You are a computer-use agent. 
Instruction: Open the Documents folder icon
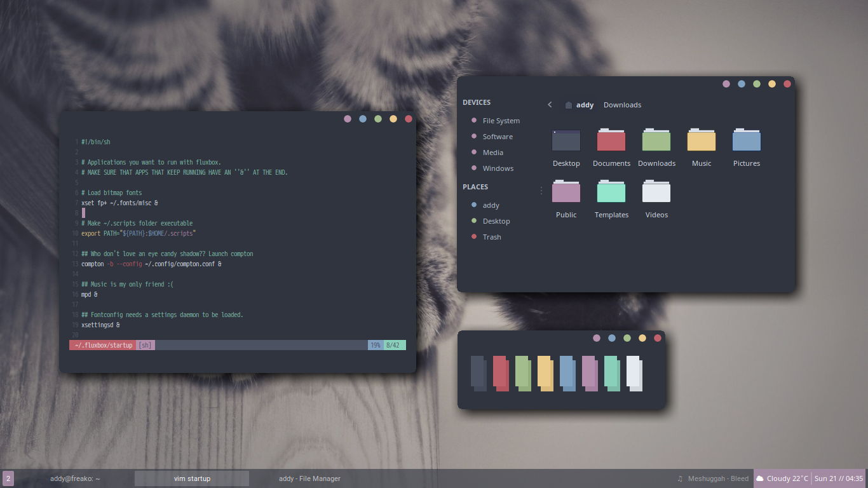click(611, 139)
